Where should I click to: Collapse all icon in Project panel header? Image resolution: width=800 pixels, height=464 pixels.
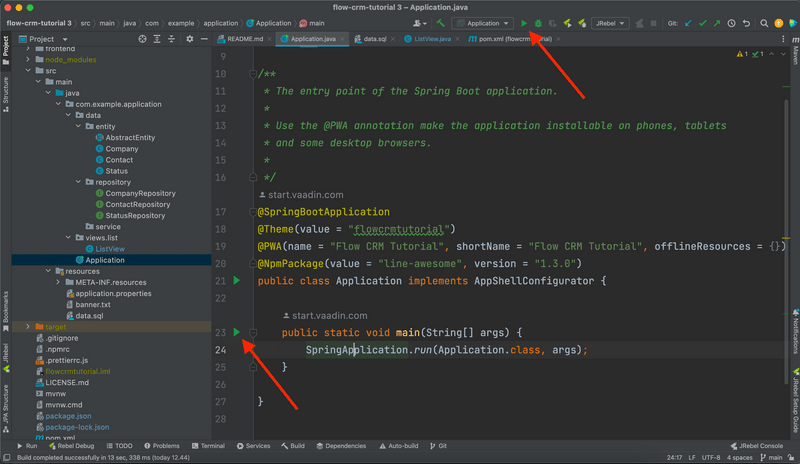tap(171, 39)
